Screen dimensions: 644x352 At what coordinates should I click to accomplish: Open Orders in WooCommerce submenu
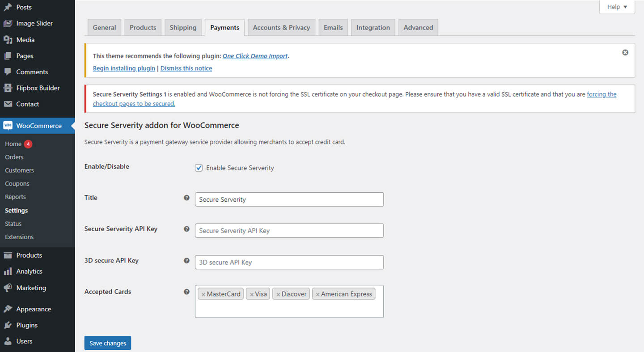click(14, 157)
